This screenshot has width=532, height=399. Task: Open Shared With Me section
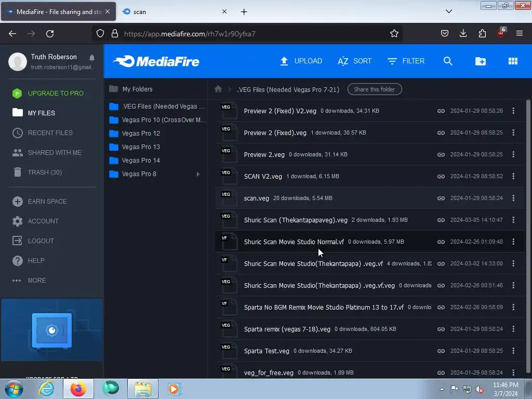point(47,153)
